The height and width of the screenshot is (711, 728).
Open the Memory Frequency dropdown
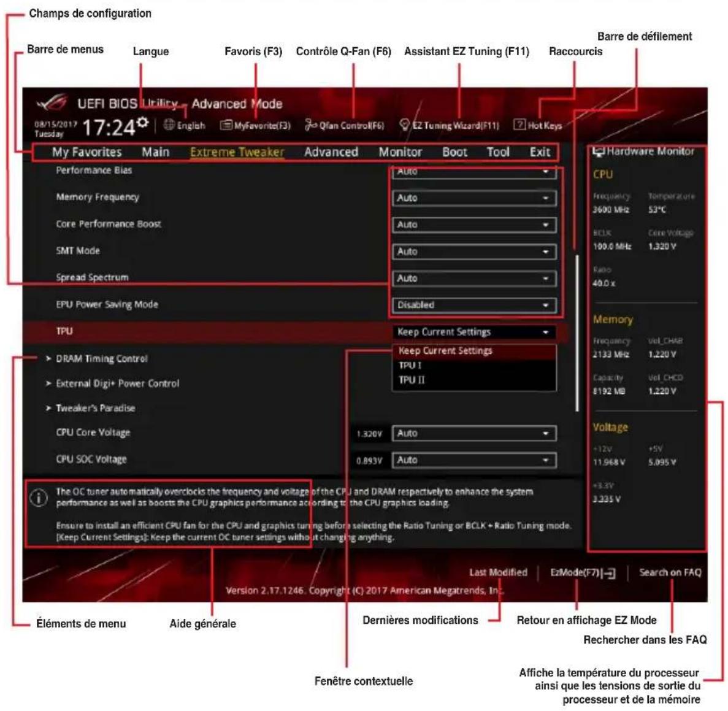tap(474, 198)
